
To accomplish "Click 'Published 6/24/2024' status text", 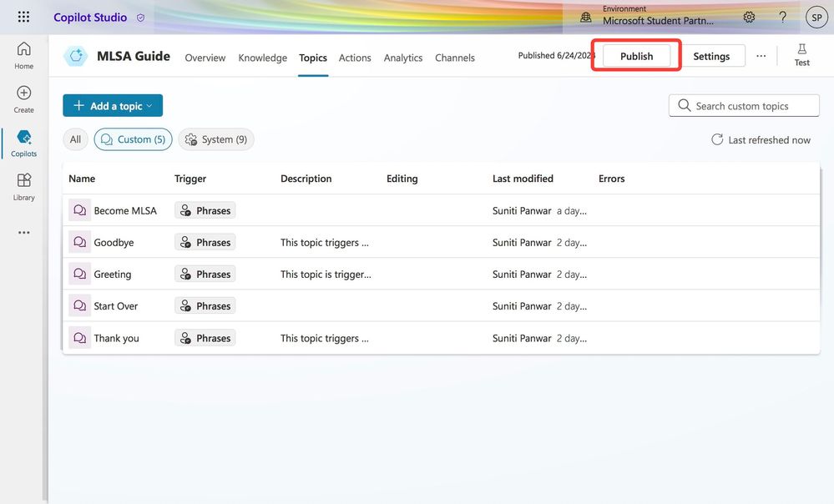I will coord(556,55).
